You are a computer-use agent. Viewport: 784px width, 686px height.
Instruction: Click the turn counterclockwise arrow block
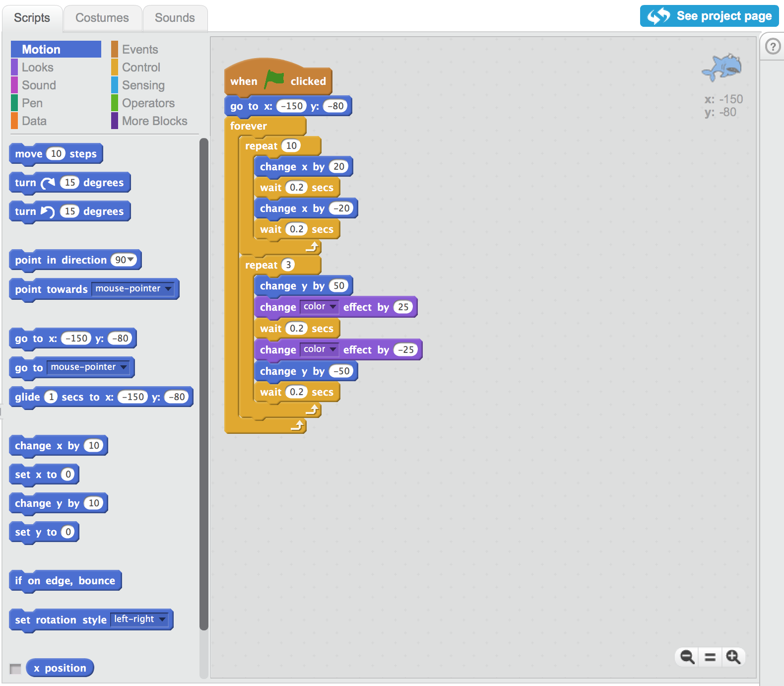(70, 211)
